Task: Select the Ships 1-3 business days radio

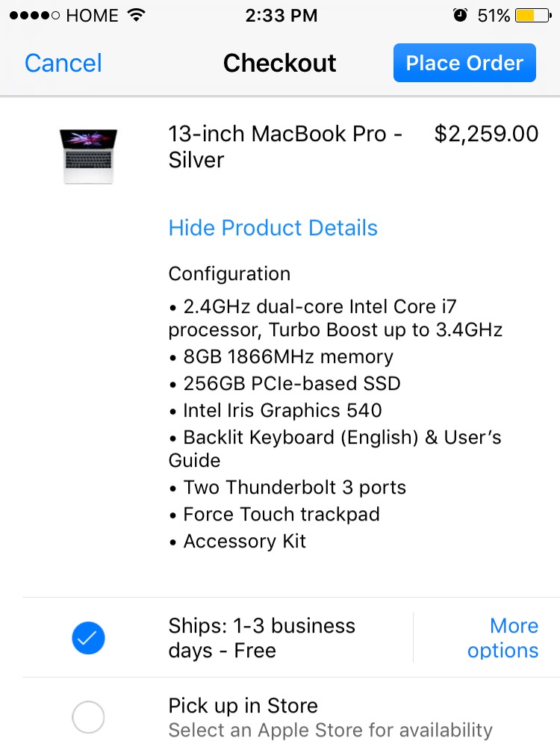Action: [88, 638]
